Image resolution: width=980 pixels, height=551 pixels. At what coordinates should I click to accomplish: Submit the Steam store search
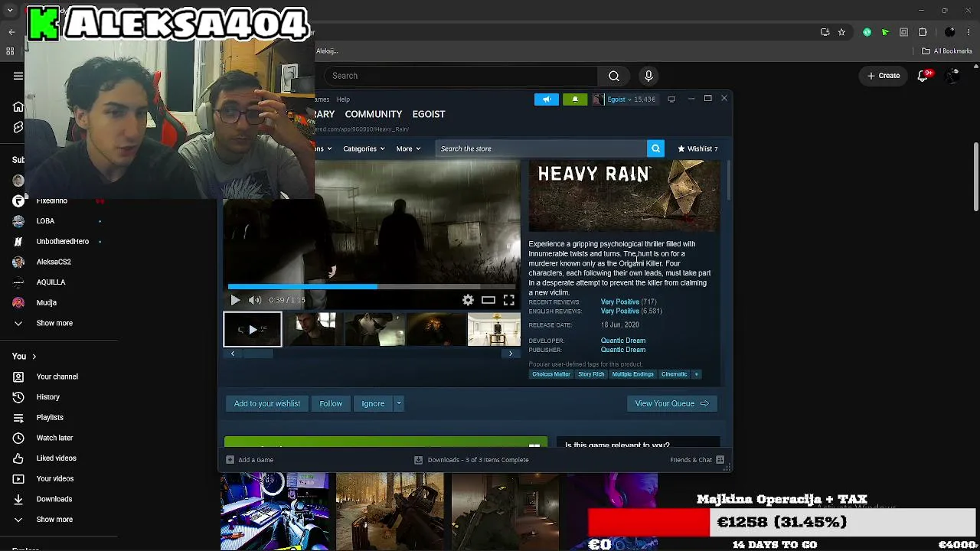655,148
